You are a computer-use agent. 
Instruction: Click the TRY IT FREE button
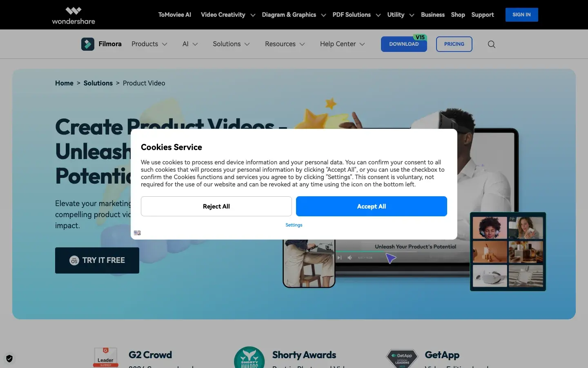point(97,260)
